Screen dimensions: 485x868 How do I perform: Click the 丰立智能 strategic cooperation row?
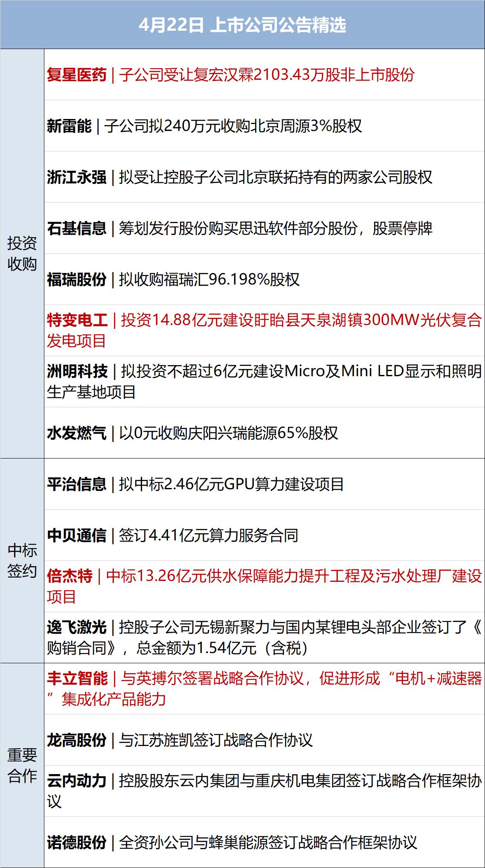[x=264, y=689]
